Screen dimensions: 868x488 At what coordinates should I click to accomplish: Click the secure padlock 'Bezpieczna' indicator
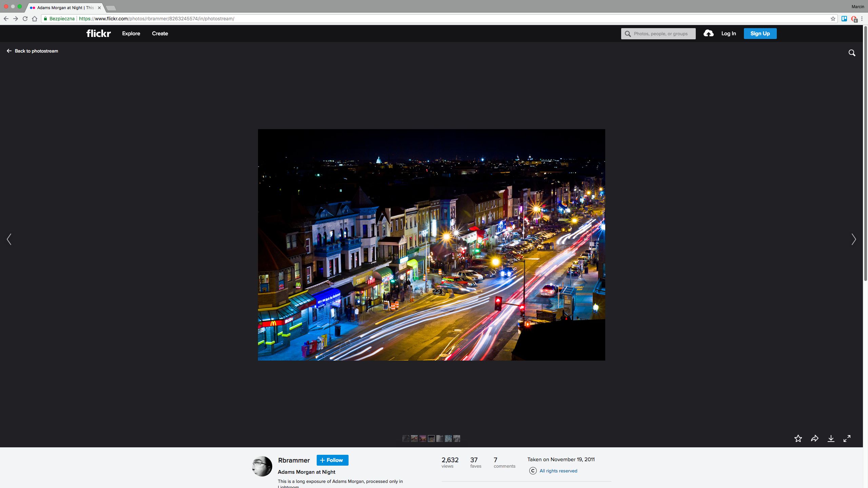[59, 19]
